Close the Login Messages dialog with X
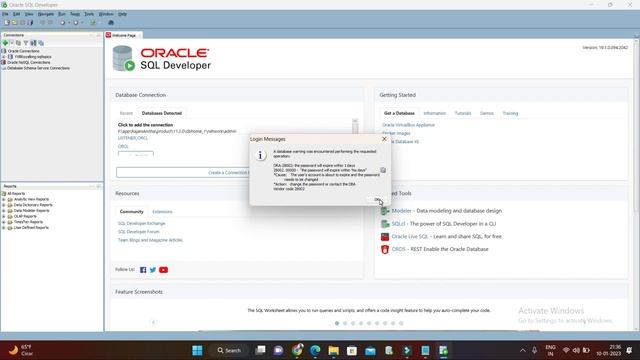Screen dimensions: 640x360 (384, 139)
